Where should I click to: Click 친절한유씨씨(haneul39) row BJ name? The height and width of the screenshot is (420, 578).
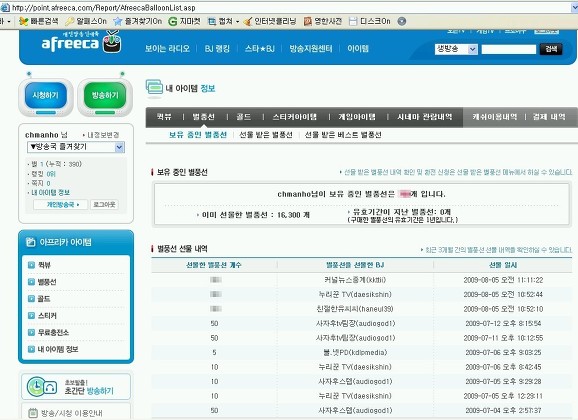355,309
